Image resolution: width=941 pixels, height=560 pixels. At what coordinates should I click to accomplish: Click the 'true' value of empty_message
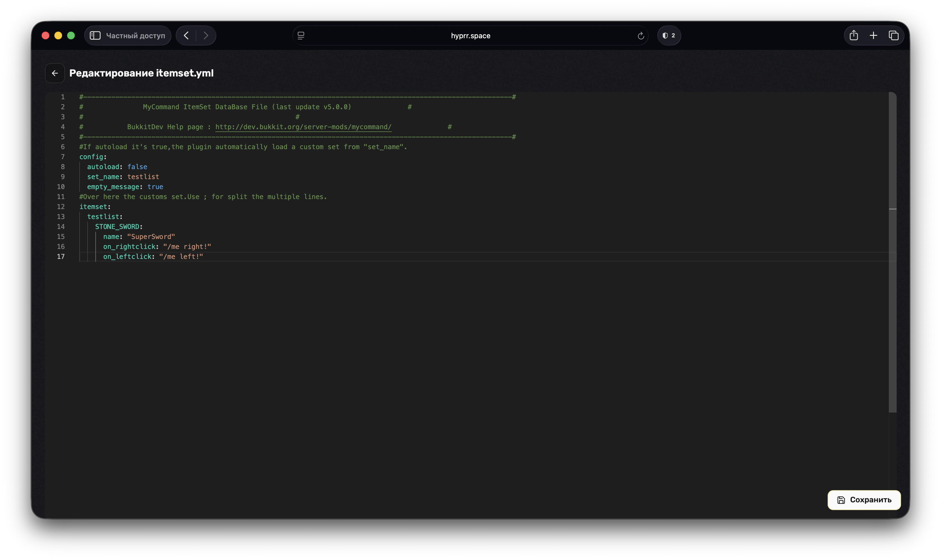tap(155, 187)
